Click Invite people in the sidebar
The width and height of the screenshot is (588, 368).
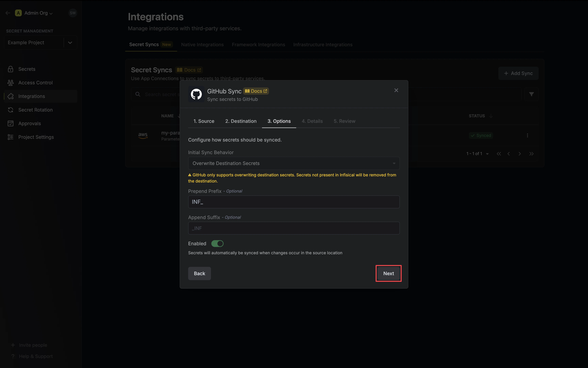pyautogui.click(x=29, y=345)
